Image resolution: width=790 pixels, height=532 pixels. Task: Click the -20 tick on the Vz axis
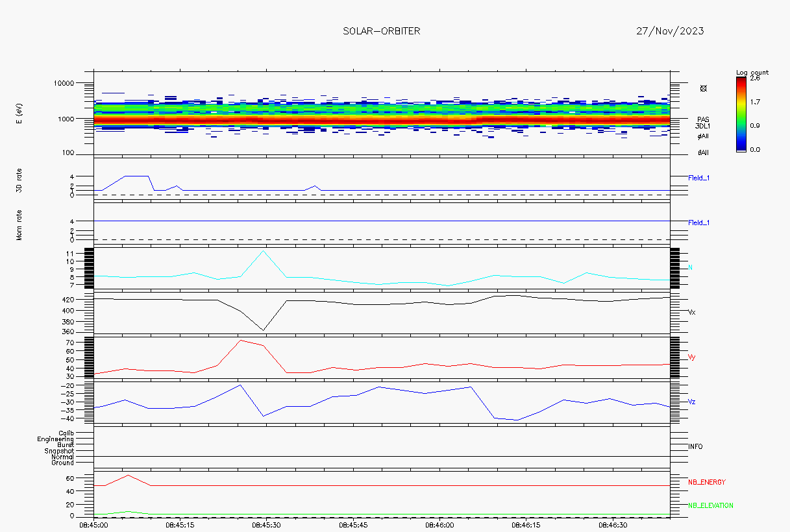tap(68, 385)
